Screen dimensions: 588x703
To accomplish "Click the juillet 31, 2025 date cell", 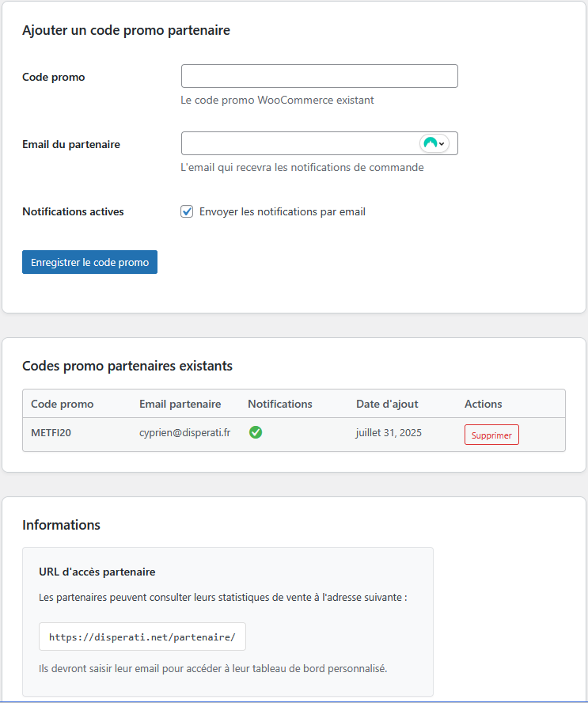I will [x=389, y=433].
